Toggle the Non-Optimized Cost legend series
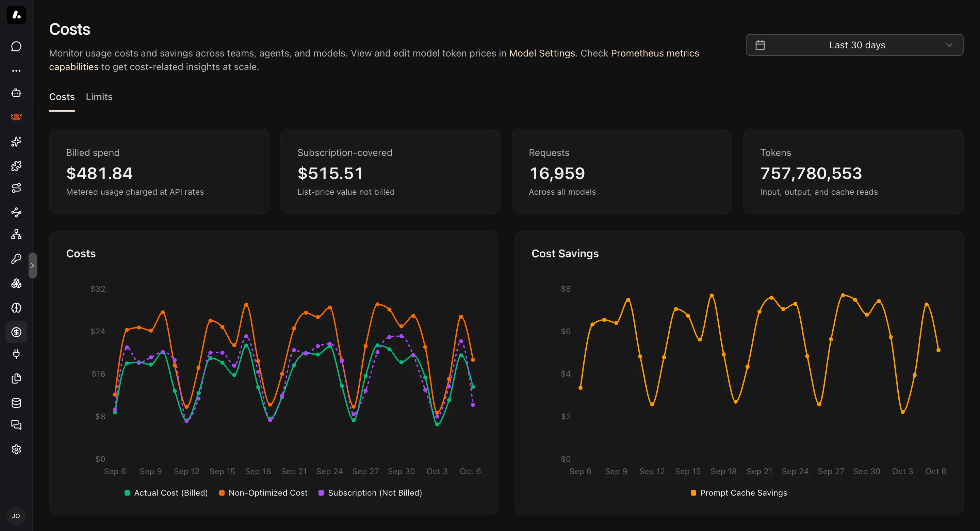980x531 pixels. [x=263, y=493]
